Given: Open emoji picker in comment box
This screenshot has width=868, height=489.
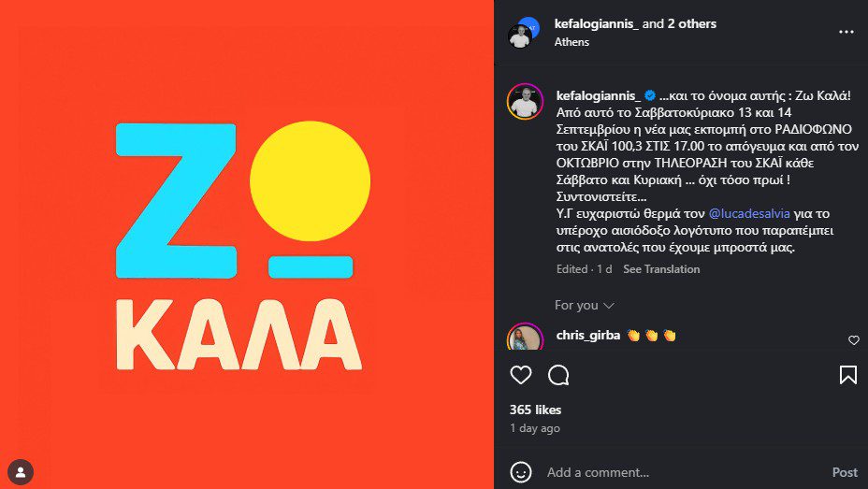Looking at the screenshot, I should click(x=521, y=472).
